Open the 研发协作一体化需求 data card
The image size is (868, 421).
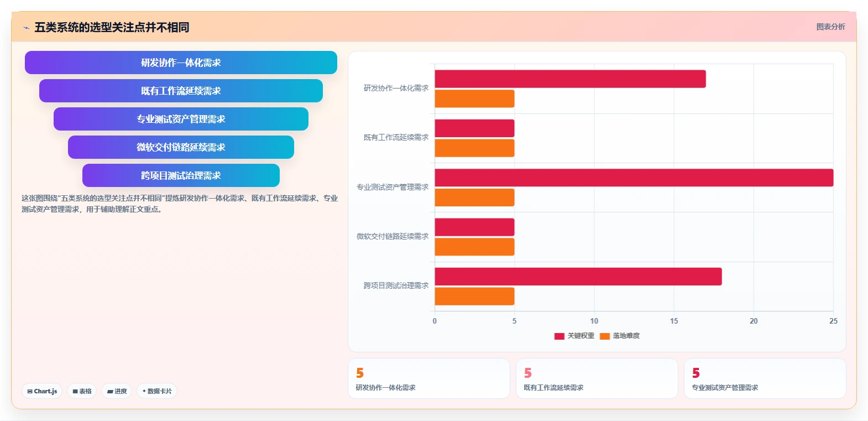[429, 378]
